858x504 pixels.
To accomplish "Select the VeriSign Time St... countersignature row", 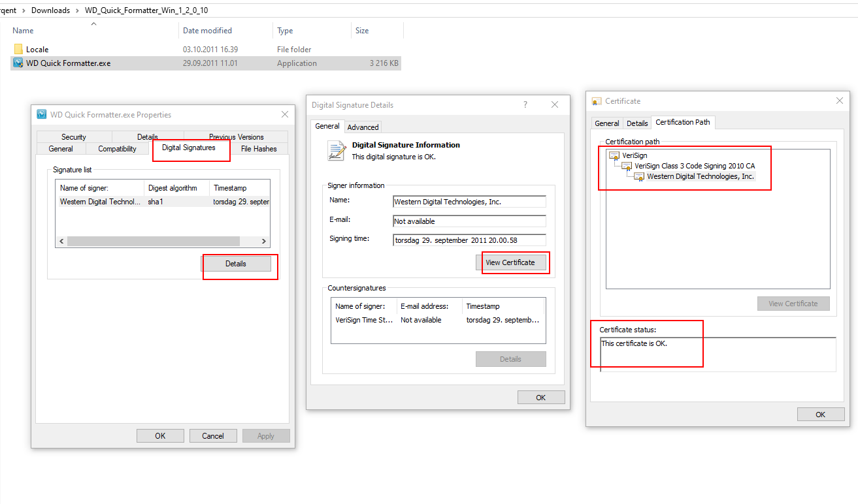I will [x=438, y=320].
